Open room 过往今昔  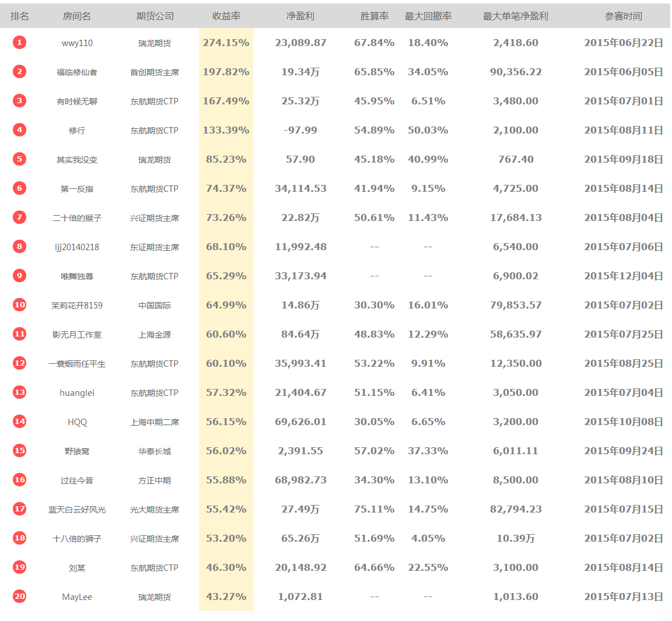point(77,480)
